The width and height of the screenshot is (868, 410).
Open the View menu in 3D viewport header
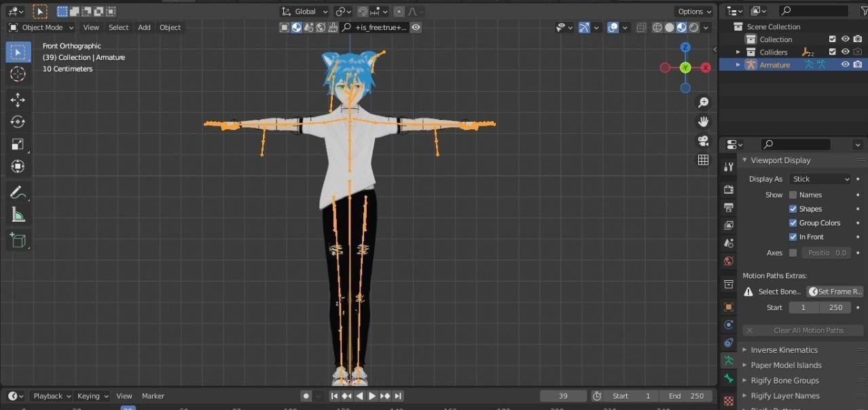tap(91, 27)
